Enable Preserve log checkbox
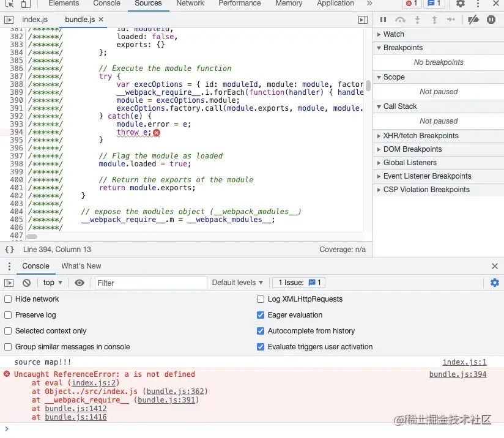The image size is (504, 438). click(x=8, y=315)
